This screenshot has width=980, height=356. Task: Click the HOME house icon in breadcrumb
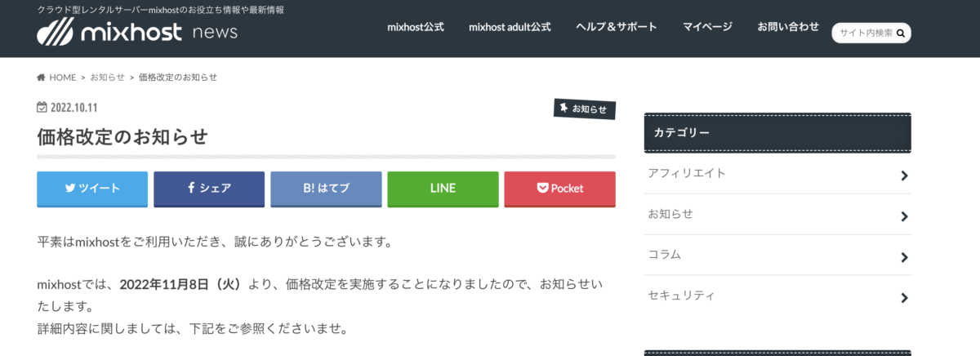click(41, 77)
